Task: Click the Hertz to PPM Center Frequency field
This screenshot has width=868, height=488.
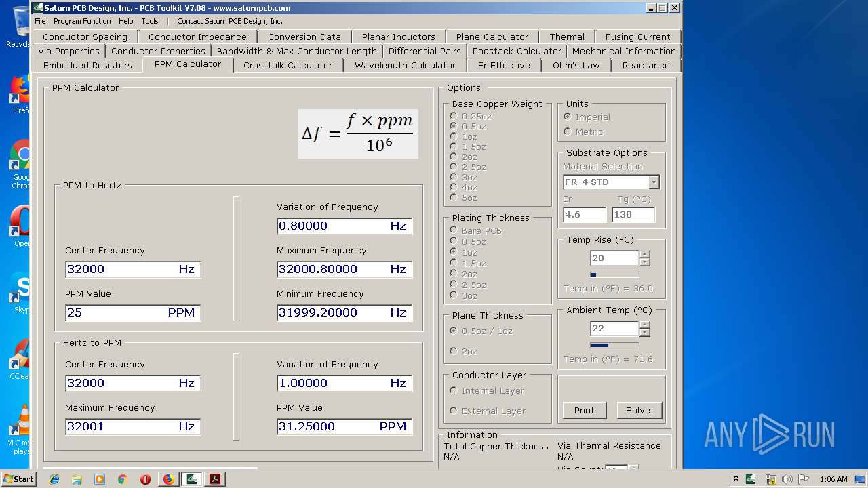Action: pos(133,383)
